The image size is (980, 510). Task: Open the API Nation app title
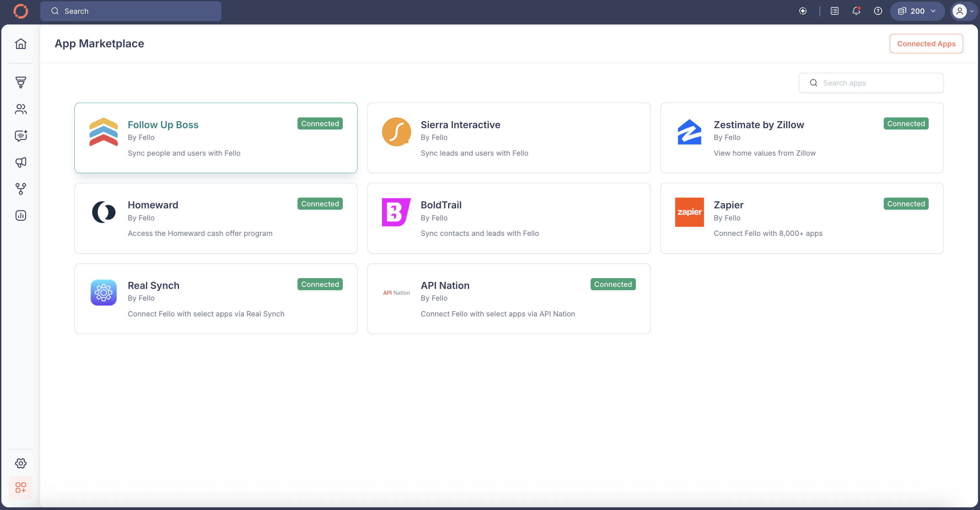[x=445, y=285]
